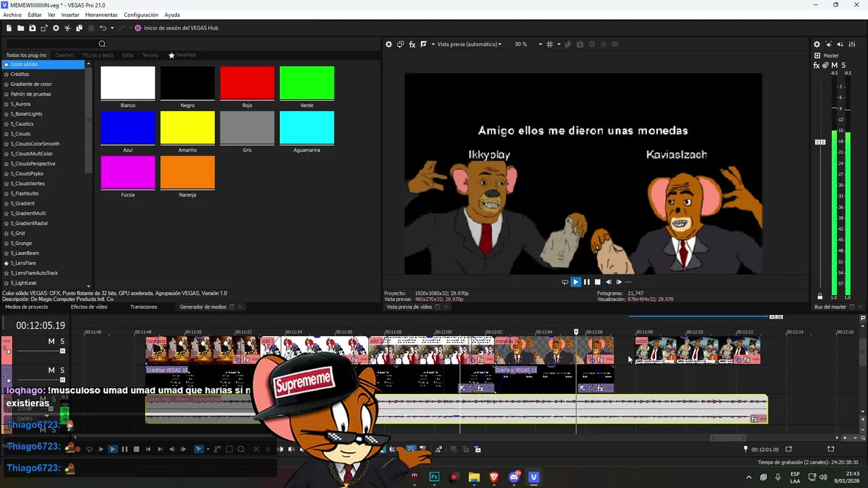This screenshot has height=488, width=868.
Task: Open the Vista previa (automático) quality dropdown
Action: pyautogui.click(x=469, y=44)
